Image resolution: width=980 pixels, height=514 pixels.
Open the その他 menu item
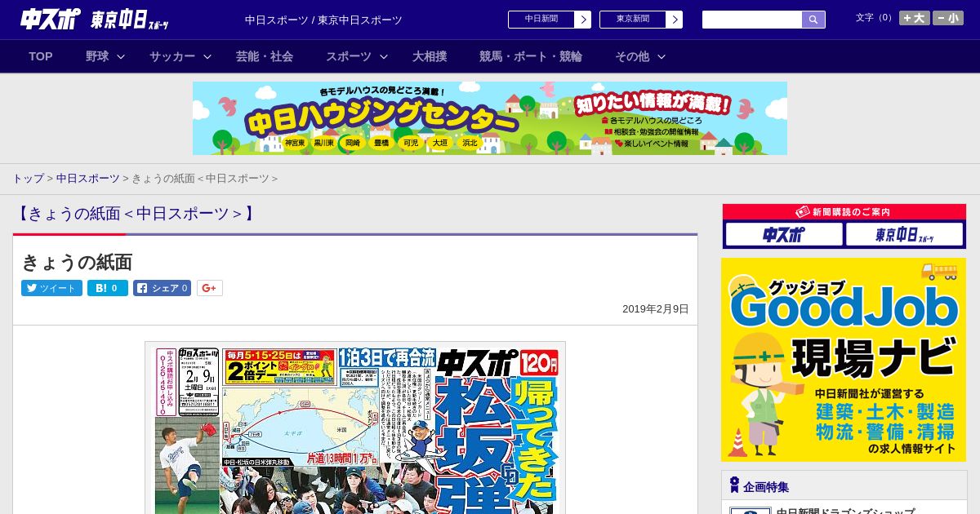click(632, 56)
